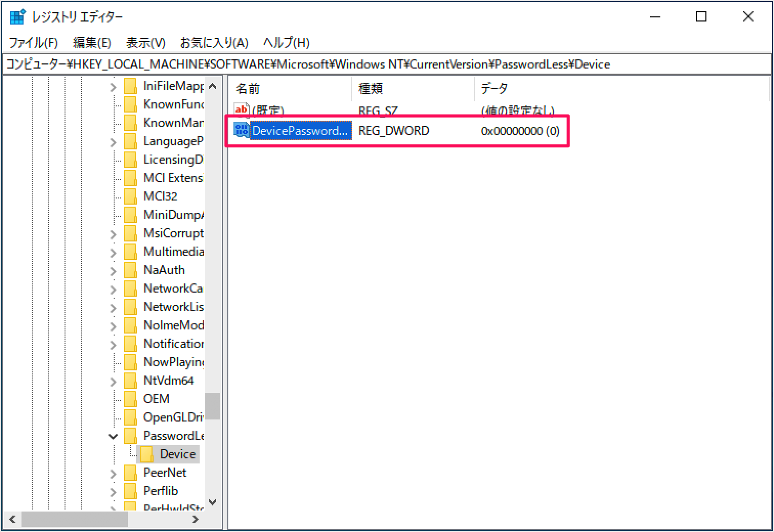This screenshot has height=532, width=774.
Task: Select the MCI32 folder icon
Action: tap(130, 196)
